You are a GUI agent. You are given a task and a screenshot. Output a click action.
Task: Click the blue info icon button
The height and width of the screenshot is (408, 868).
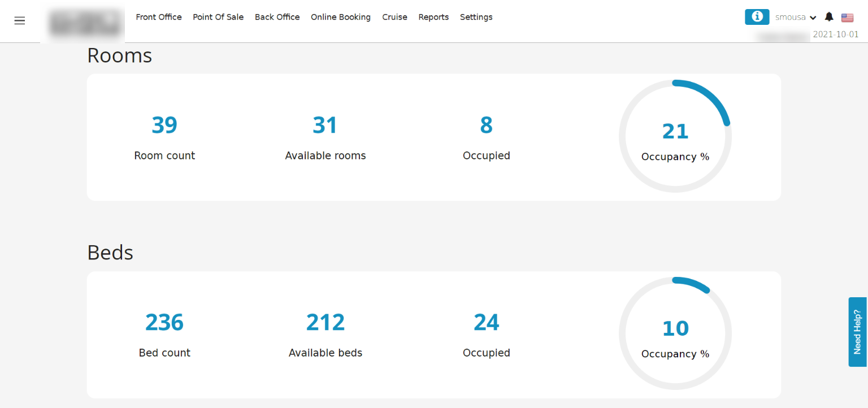757,17
